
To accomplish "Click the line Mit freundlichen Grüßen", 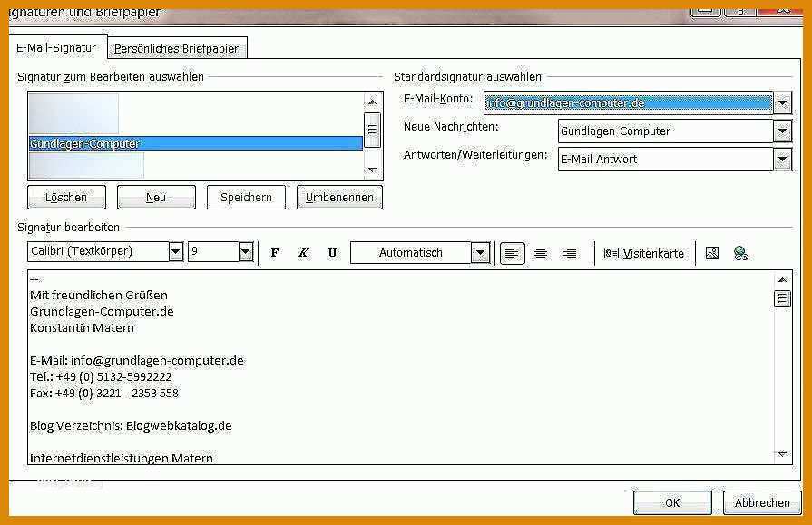I will point(99,295).
